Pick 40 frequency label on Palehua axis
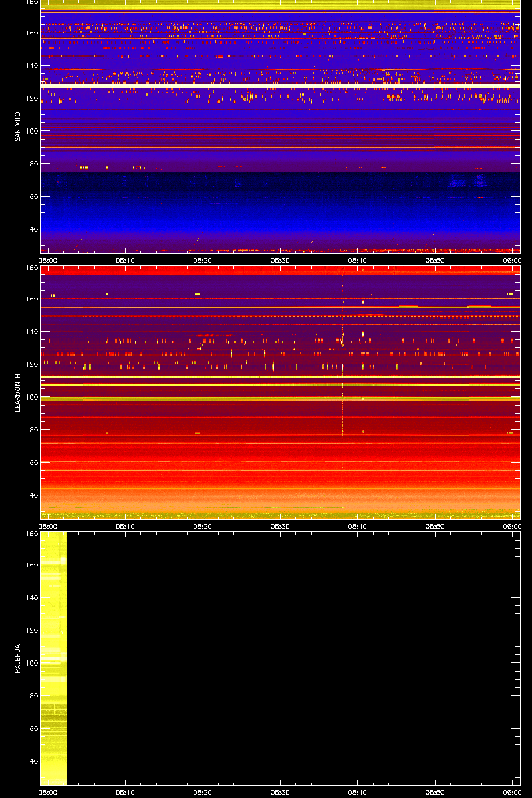Screen dimensions: 532x798 (33, 761)
